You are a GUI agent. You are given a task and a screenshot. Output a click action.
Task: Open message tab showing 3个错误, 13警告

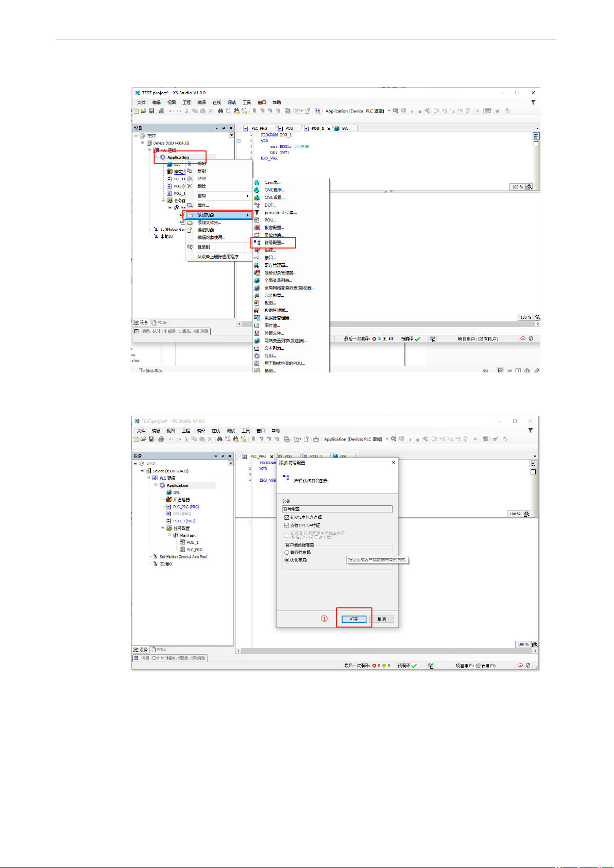coord(172,331)
